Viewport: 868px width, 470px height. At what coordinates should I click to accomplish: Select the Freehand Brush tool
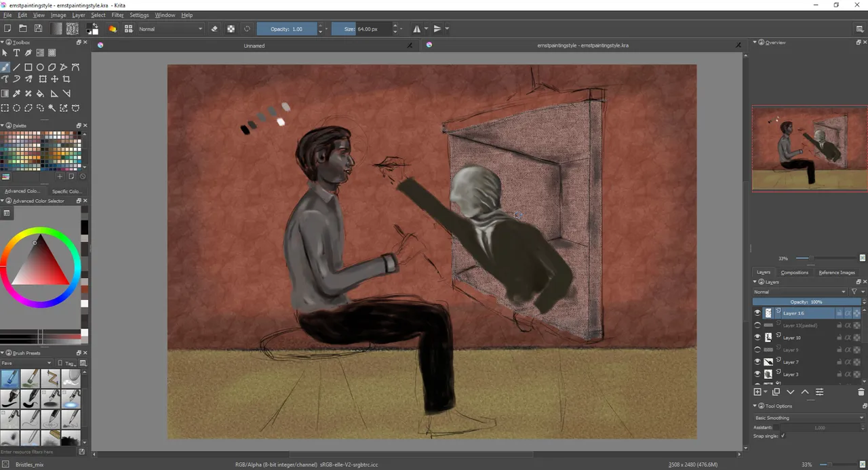5,67
